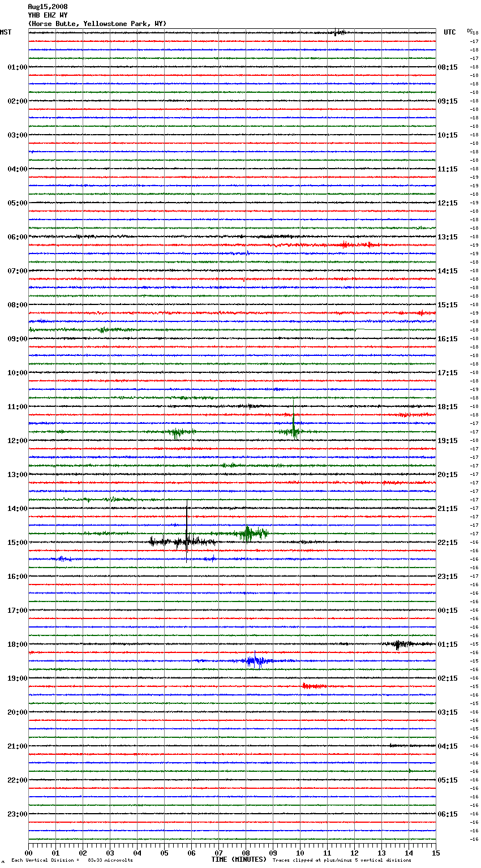
Task: Click the 01:15 UTC time label
Action: 448,644
